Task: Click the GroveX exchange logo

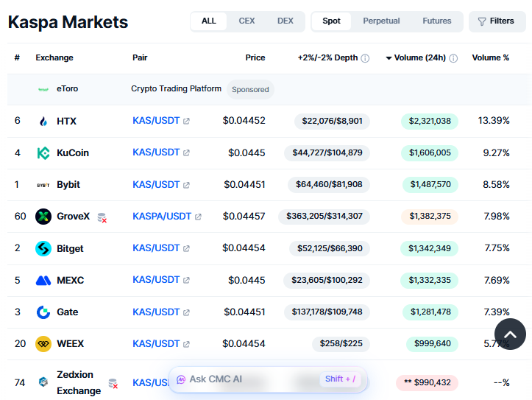Action: coord(43,217)
